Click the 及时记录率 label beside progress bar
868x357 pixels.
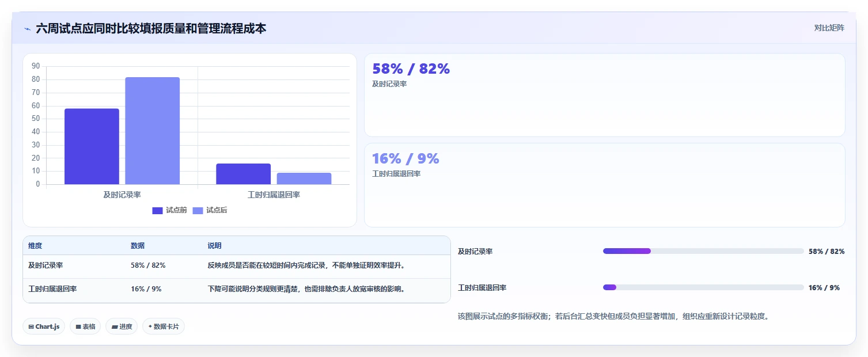[x=475, y=252]
